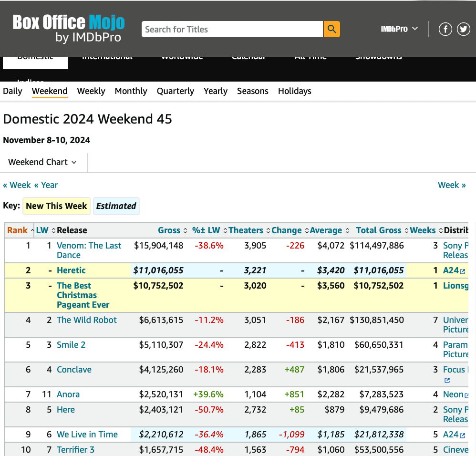Image resolution: width=476 pixels, height=456 pixels.
Task: Switch to the Seasons tab
Action: [253, 91]
